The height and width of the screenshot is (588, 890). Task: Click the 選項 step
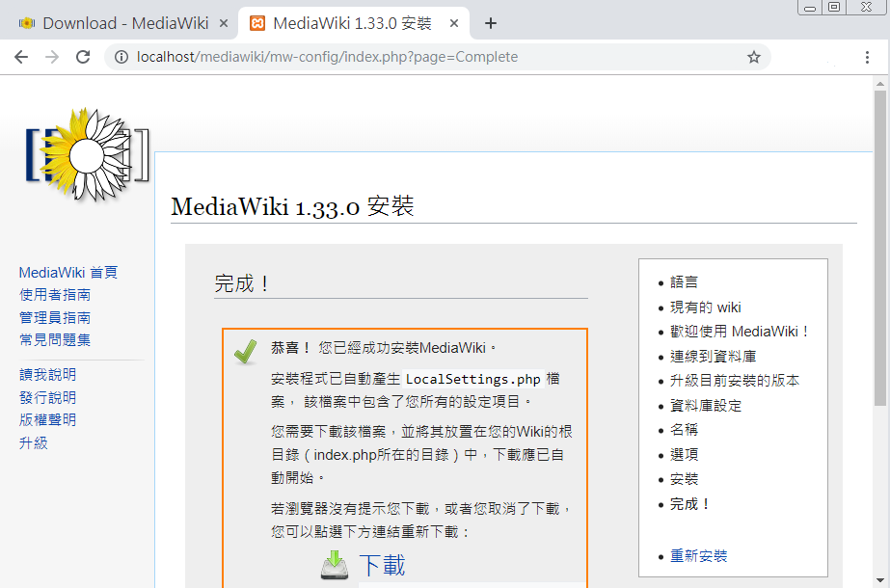pyautogui.click(x=684, y=455)
